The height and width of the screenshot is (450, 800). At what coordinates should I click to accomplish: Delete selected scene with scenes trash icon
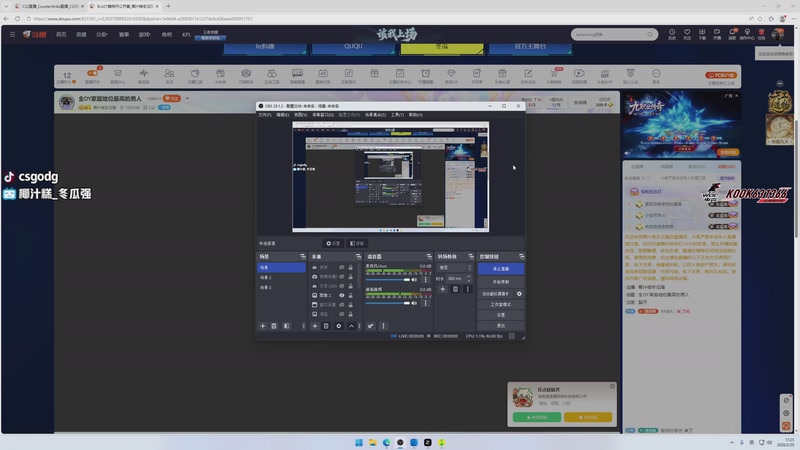click(274, 326)
